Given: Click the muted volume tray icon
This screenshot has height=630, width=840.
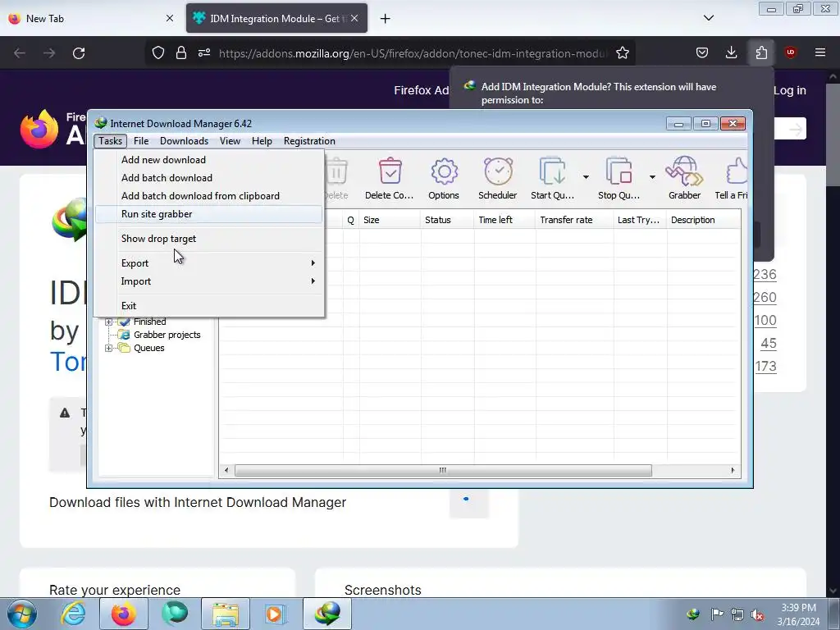Looking at the screenshot, I should (x=757, y=614).
